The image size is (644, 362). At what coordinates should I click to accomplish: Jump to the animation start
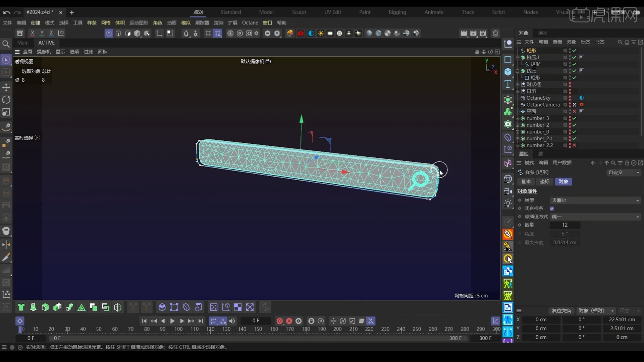pos(144,321)
